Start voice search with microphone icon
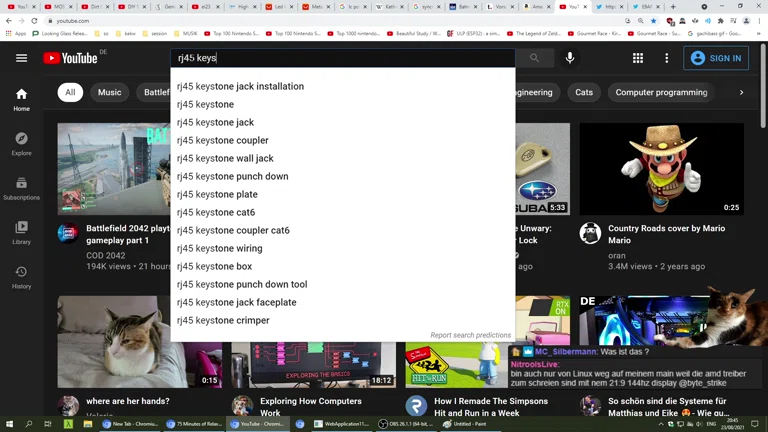This screenshot has width=768, height=432. point(570,58)
